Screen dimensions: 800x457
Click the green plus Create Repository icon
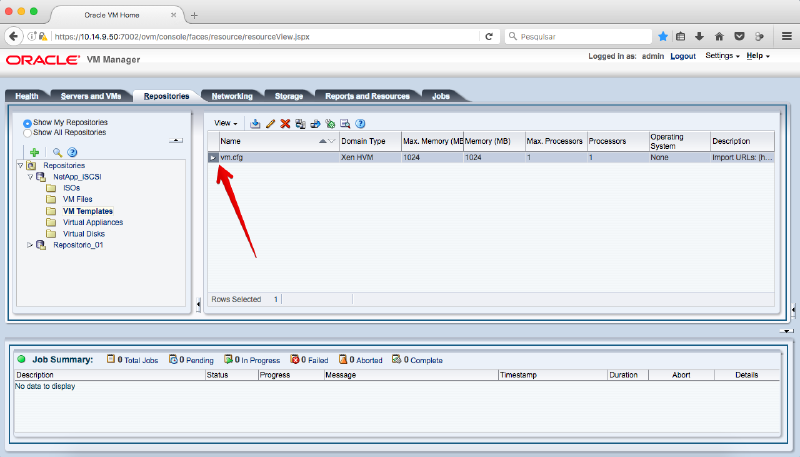coord(34,151)
